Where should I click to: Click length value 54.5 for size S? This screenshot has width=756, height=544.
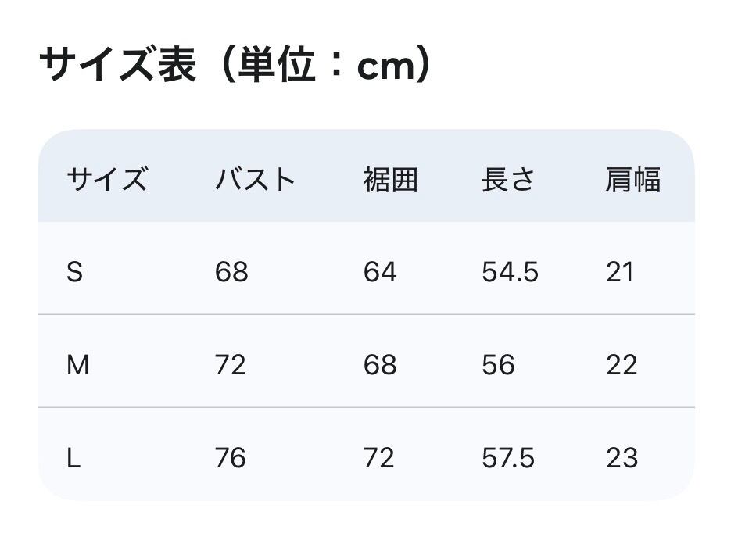510,272
